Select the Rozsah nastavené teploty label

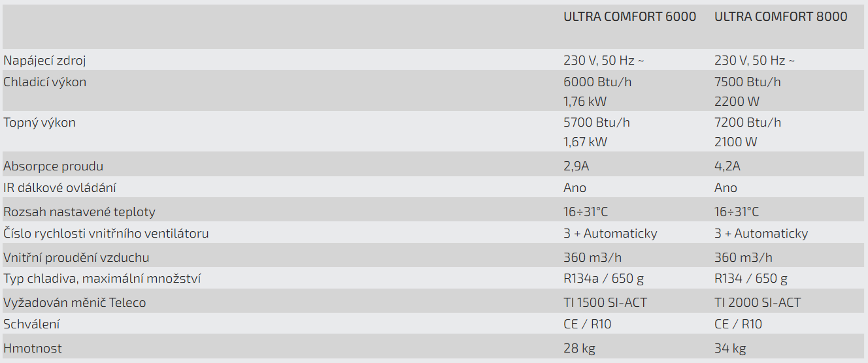click(x=79, y=212)
